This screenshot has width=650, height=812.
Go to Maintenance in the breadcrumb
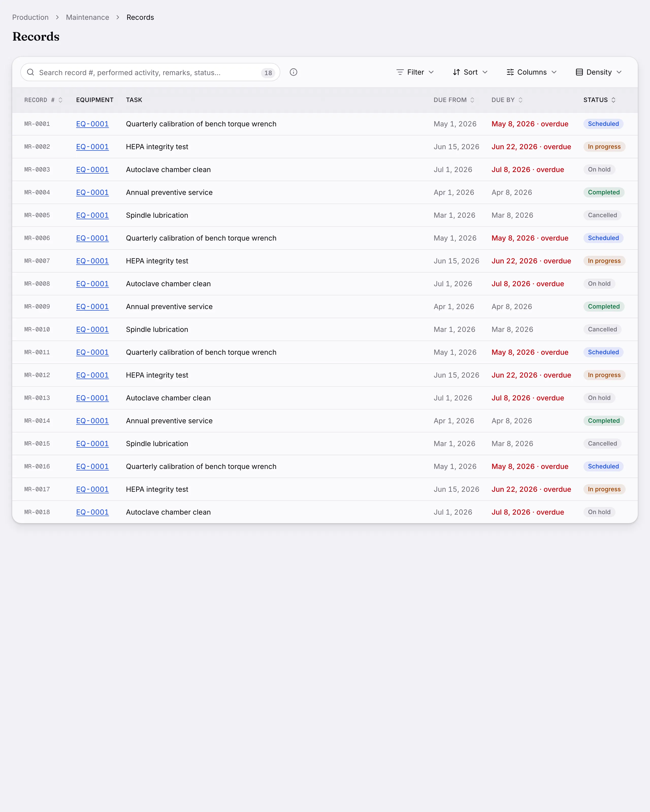(87, 17)
